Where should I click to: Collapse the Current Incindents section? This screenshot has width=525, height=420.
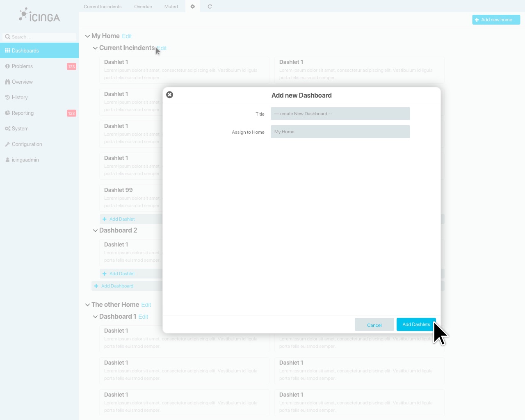[x=95, y=48]
